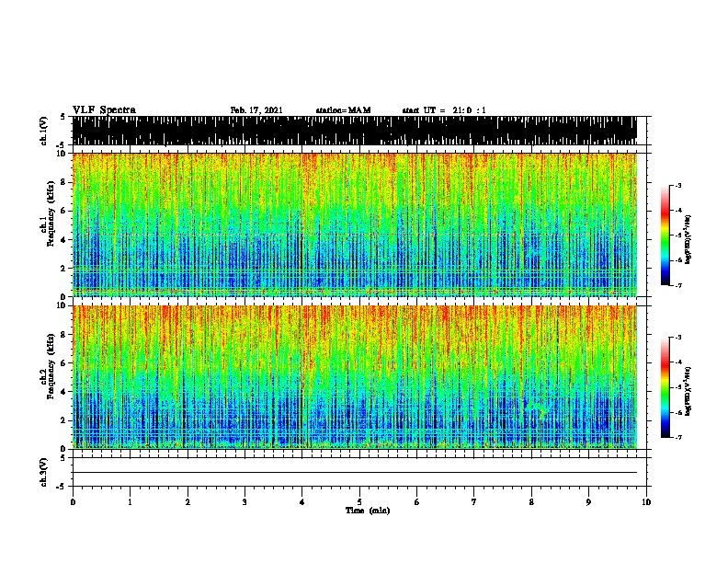
Task: Click the "ch.3(V)" axis label
Action: point(44,472)
